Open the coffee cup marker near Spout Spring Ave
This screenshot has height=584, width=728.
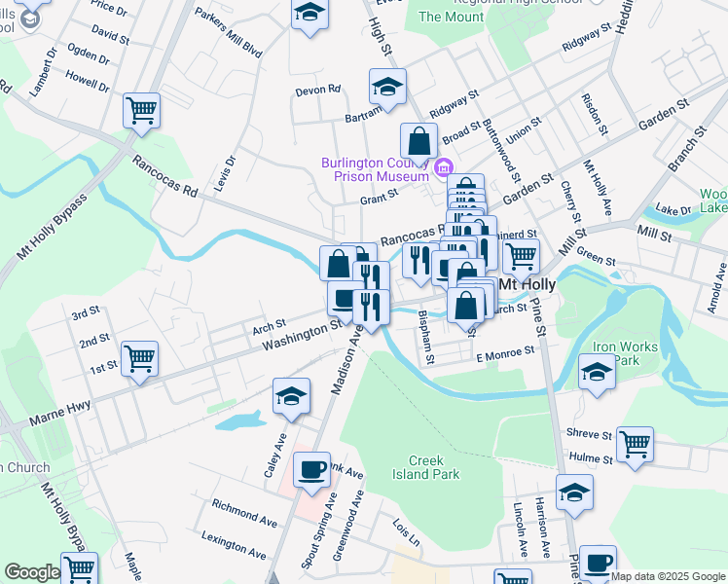[312, 470]
